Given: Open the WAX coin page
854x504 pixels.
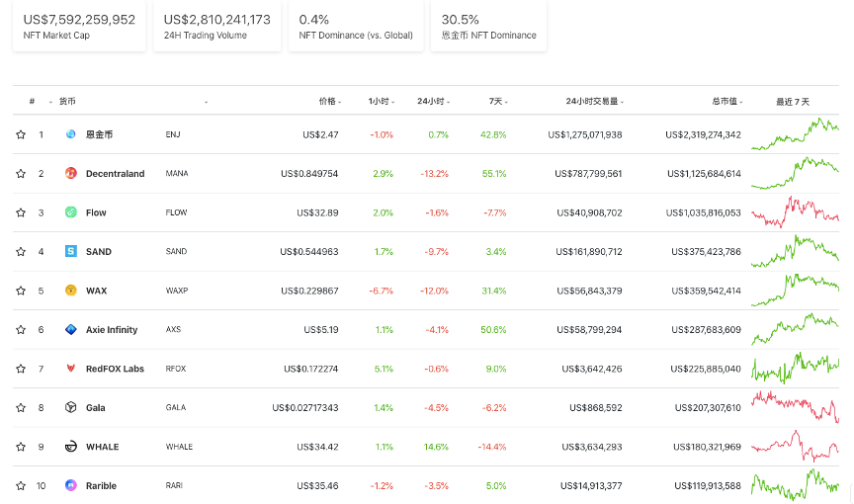Looking at the screenshot, I should click(x=97, y=291).
